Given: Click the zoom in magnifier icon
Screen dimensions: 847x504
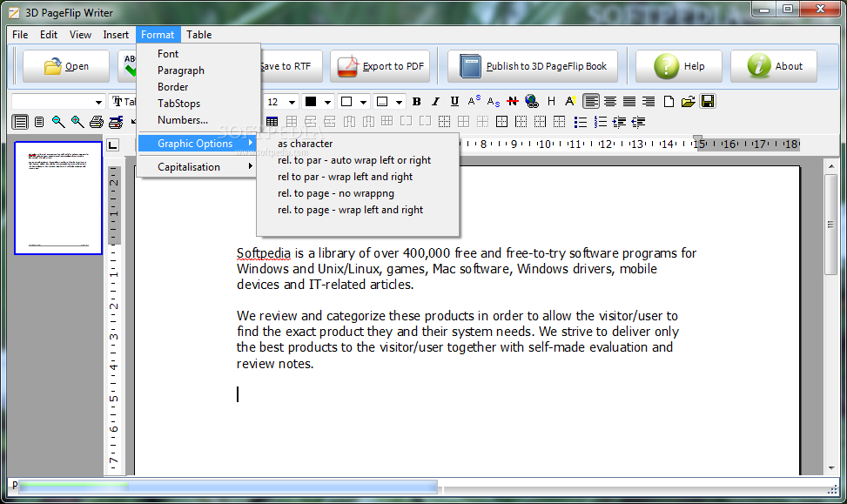Looking at the screenshot, I should (77, 122).
